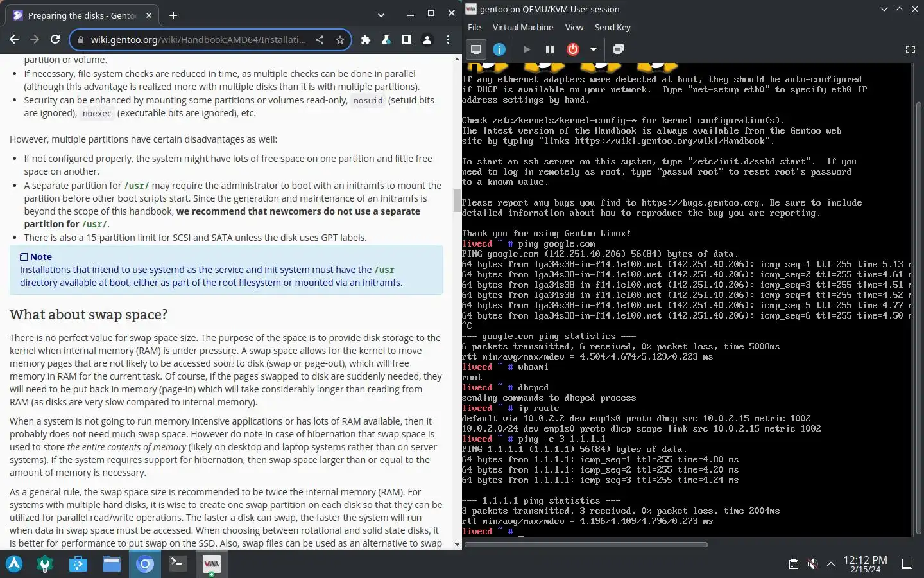Expand Chrome tab search dropdown
Screen dimensions: 924x578
click(x=381, y=15)
